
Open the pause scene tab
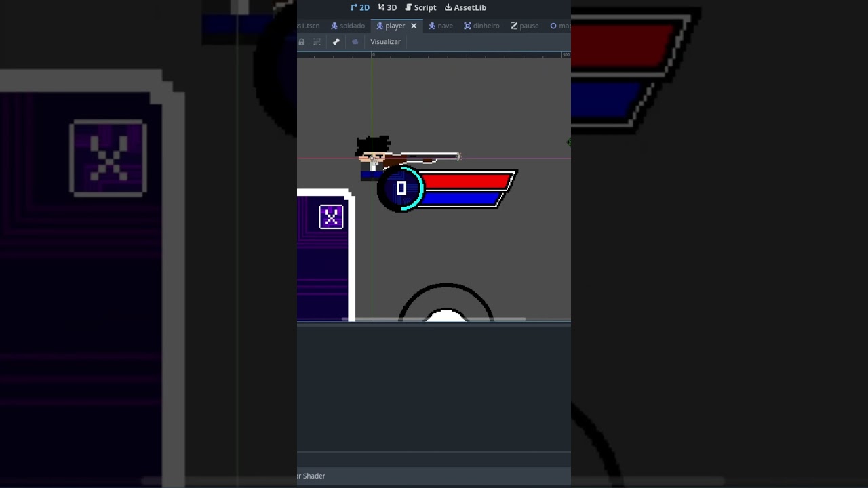click(x=524, y=26)
